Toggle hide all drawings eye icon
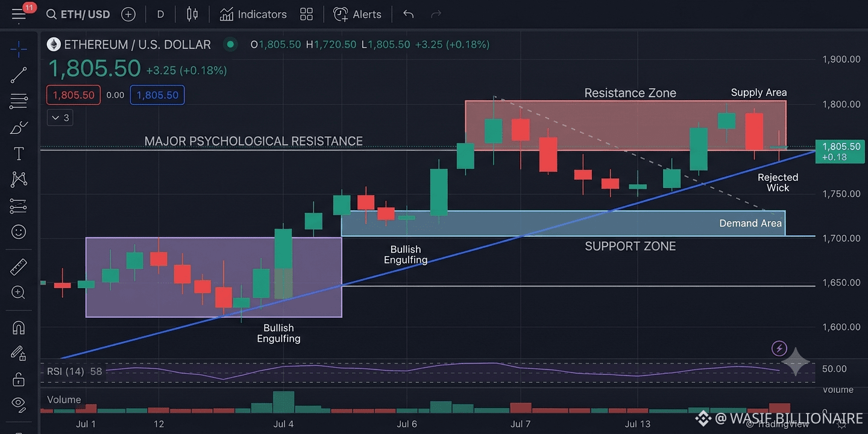Image resolution: width=868 pixels, height=434 pixels. [x=19, y=404]
